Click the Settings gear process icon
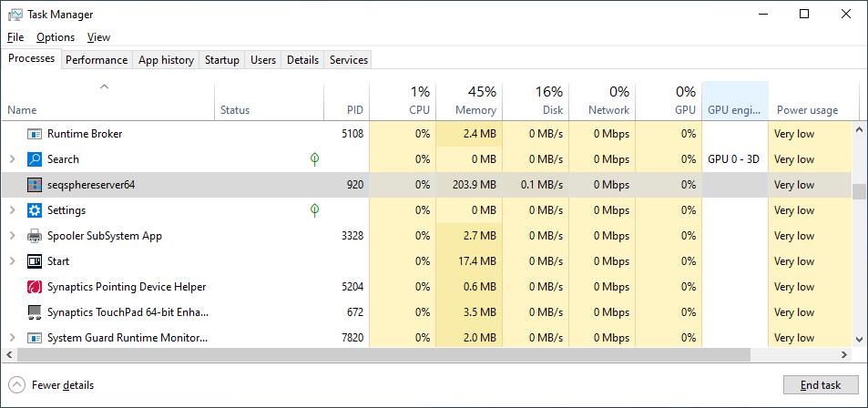Screen dimensions: 868x408 tap(35, 210)
